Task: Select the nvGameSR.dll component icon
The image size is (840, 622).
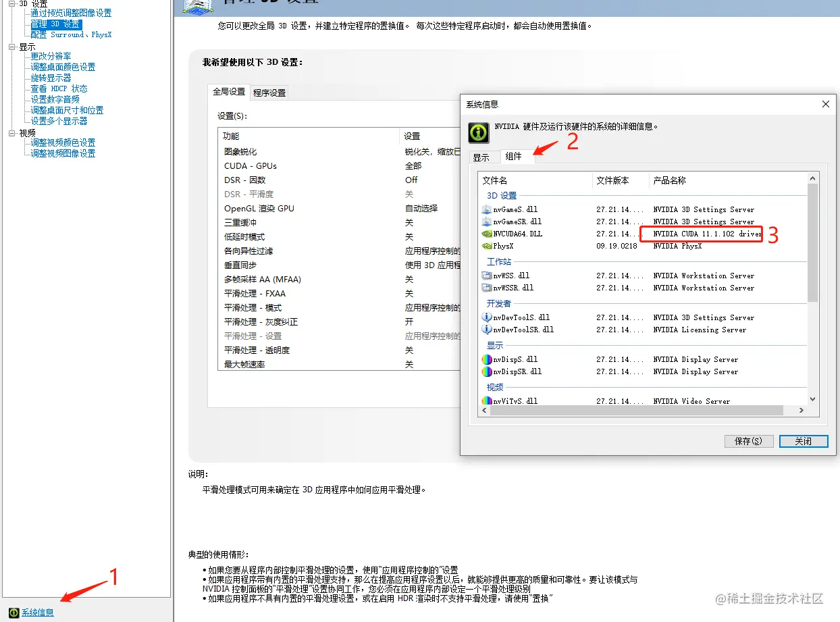Action: (488, 222)
